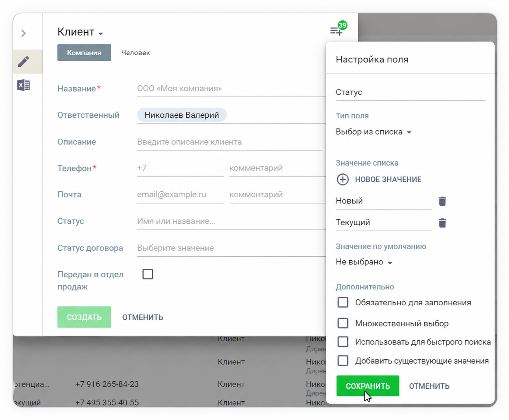This screenshot has height=420, width=509.
Task: Click 'Отменить' next to Создать
Action: pos(143,317)
